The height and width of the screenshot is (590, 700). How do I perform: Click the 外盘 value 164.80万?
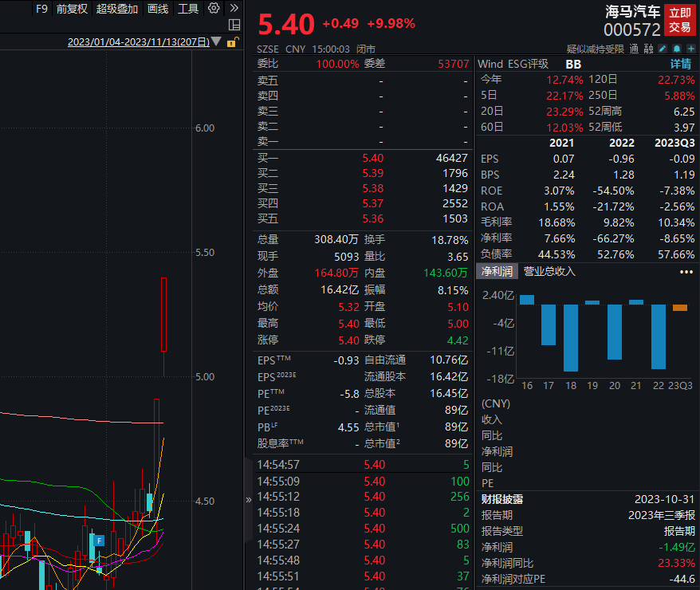(336, 273)
